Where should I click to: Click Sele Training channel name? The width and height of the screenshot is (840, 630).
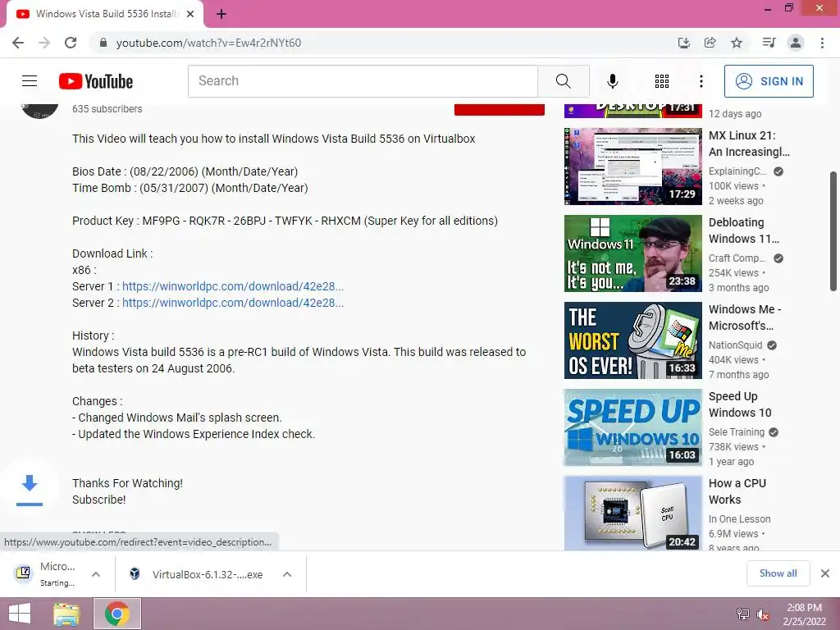[737, 432]
